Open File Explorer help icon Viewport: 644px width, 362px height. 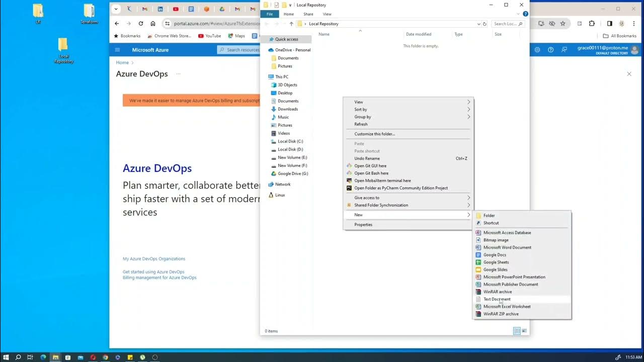(x=525, y=14)
